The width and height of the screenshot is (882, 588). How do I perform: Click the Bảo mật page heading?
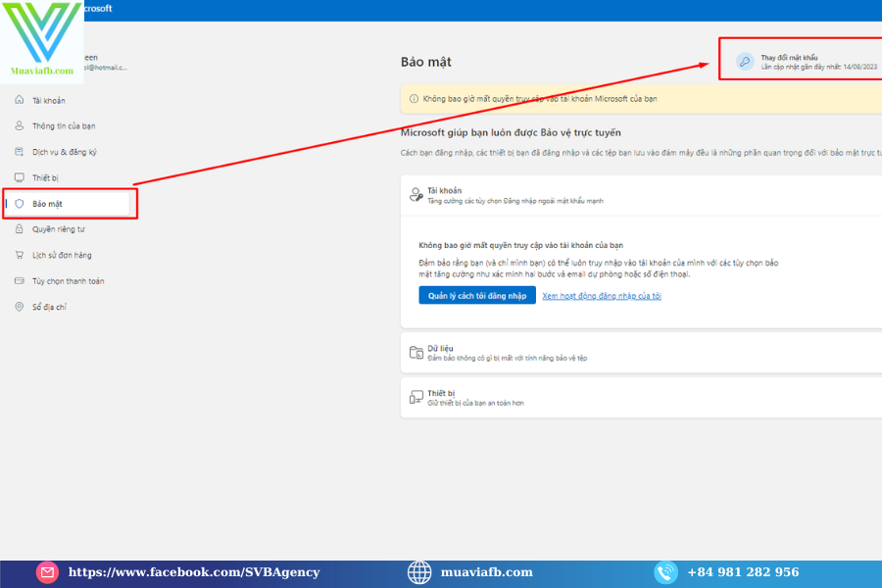(426, 62)
